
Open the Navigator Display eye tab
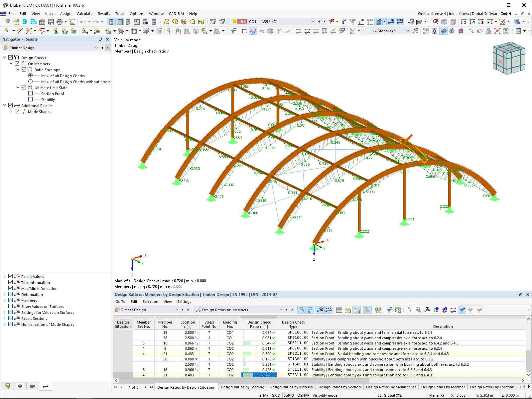coord(20,386)
